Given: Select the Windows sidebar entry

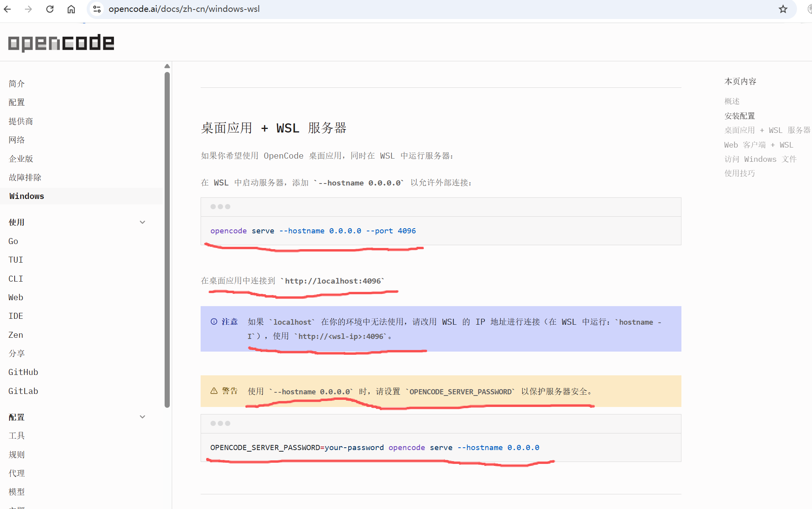Looking at the screenshot, I should click(x=81, y=196).
